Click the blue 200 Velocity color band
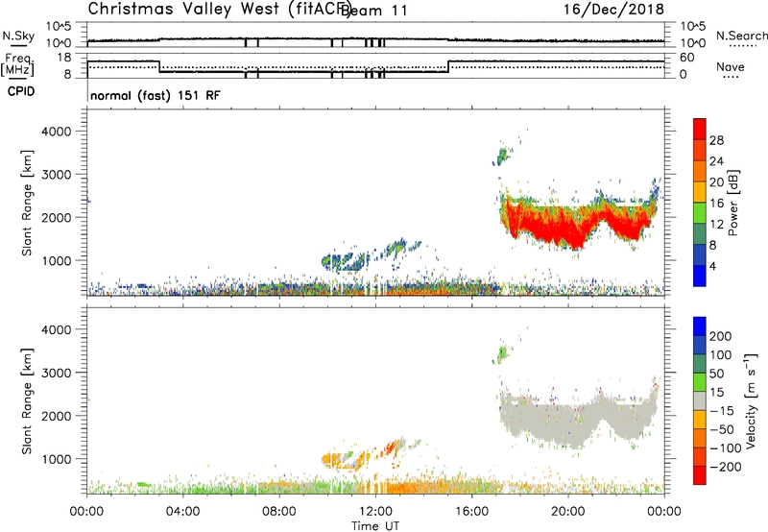 click(700, 326)
